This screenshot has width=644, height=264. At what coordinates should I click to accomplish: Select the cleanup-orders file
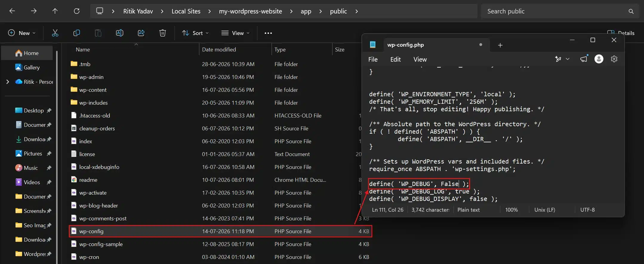point(97,128)
